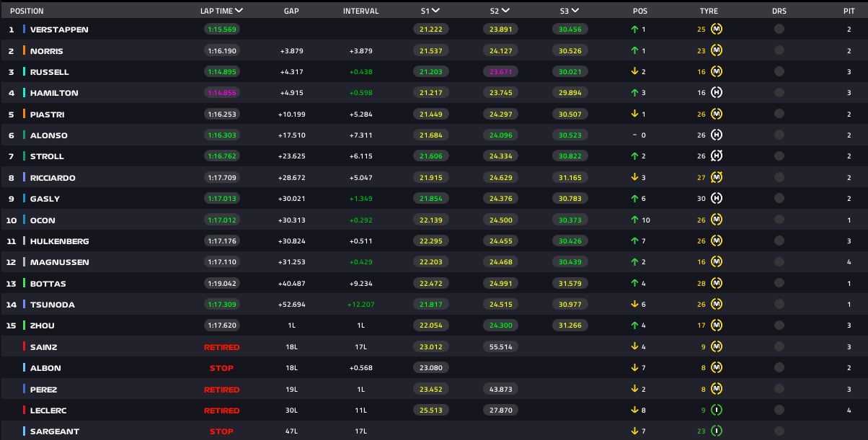Viewport: 868px width, 440px height.
Task: Click Piastri's medium tyre icon
Action: click(717, 114)
